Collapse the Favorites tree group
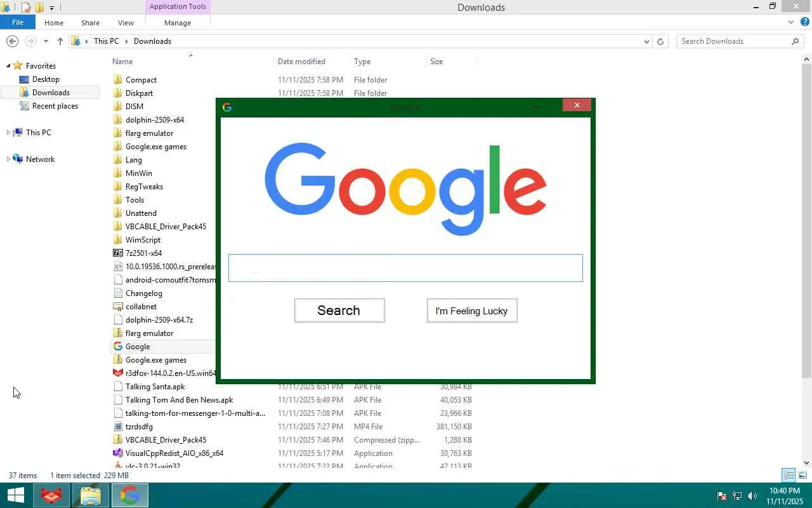 8,66
